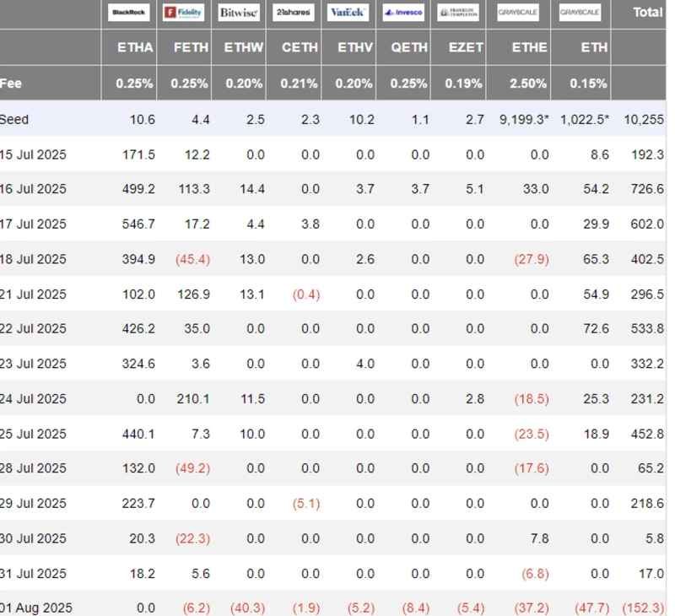675x616 pixels.
Task: Select the Franklin Templeton logo
Action: [458, 13]
